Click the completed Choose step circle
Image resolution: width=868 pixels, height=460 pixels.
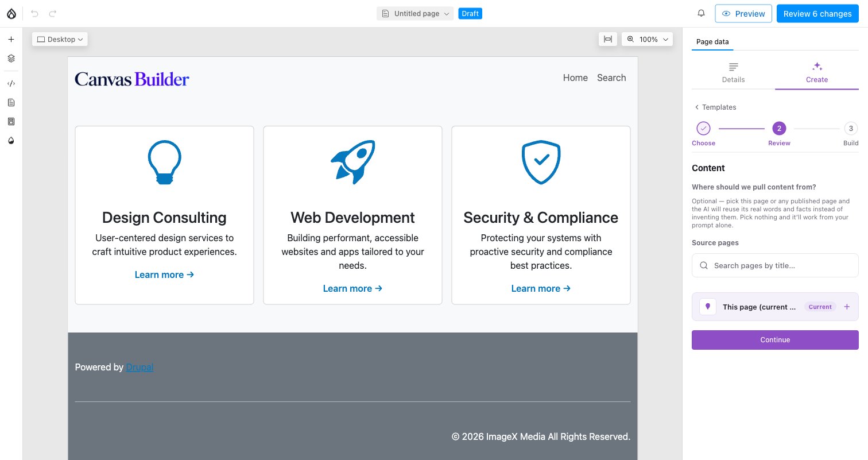tap(703, 128)
